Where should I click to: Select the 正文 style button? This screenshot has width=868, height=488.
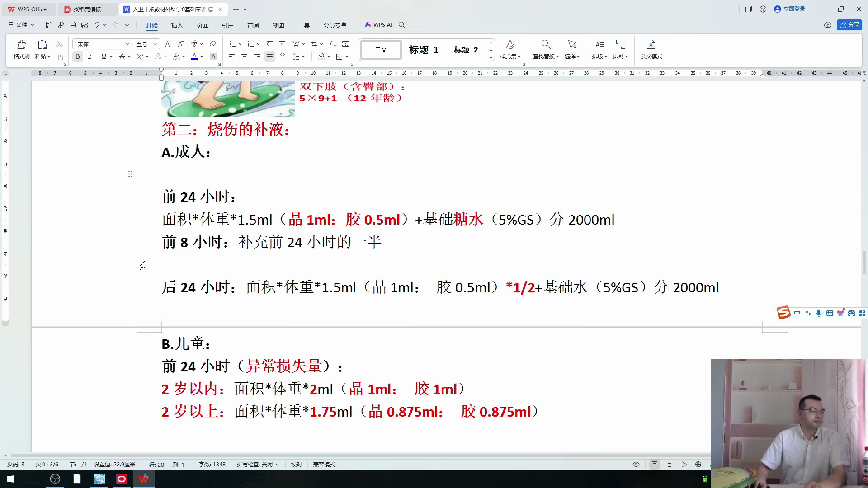coord(381,49)
